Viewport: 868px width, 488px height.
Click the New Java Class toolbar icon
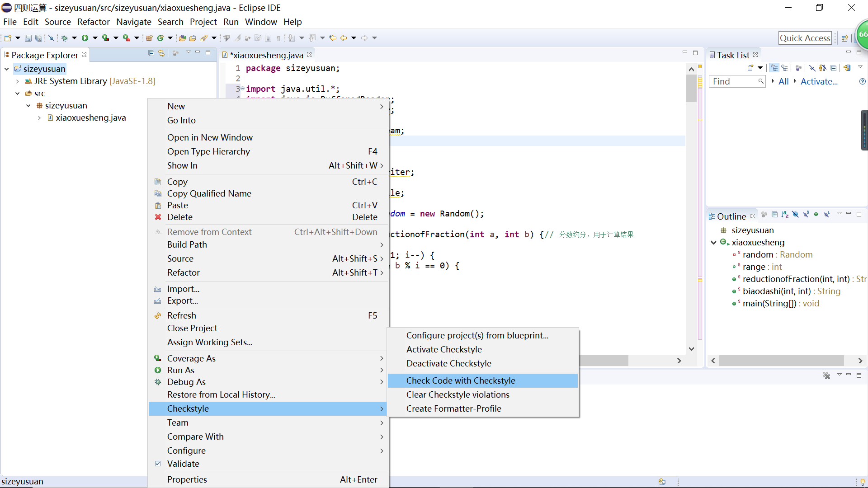pos(160,38)
